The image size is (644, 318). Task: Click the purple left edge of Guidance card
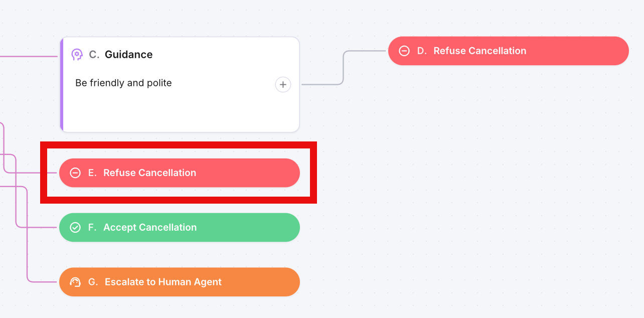pos(61,85)
